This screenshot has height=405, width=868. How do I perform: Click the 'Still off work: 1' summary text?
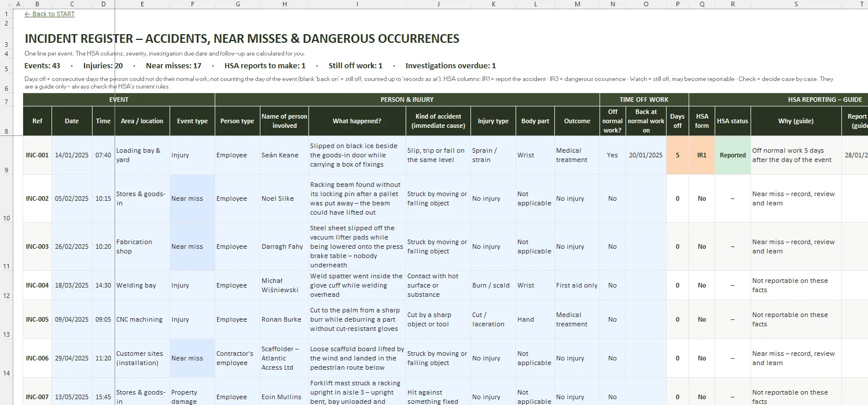(x=355, y=66)
